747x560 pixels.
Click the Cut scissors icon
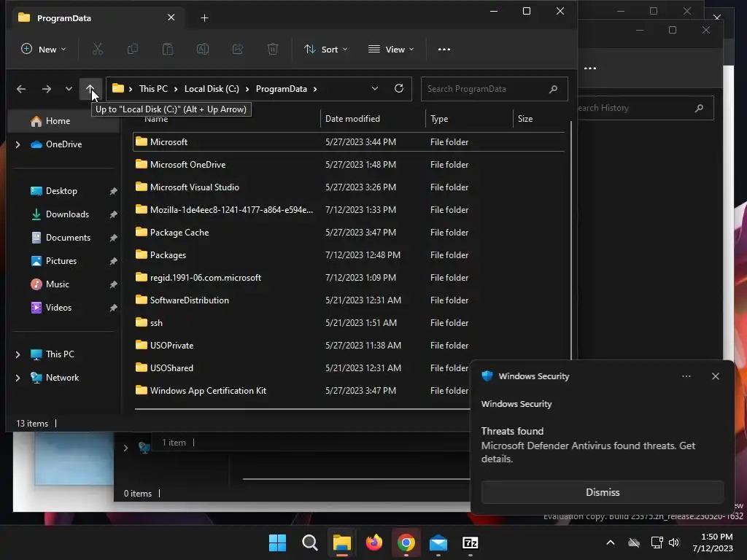click(x=98, y=49)
